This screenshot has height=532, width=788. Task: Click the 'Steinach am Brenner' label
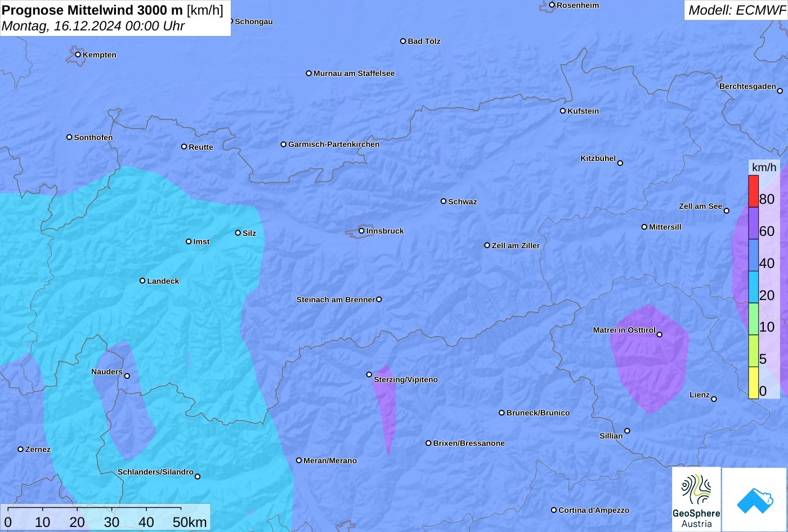click(335, 299)
